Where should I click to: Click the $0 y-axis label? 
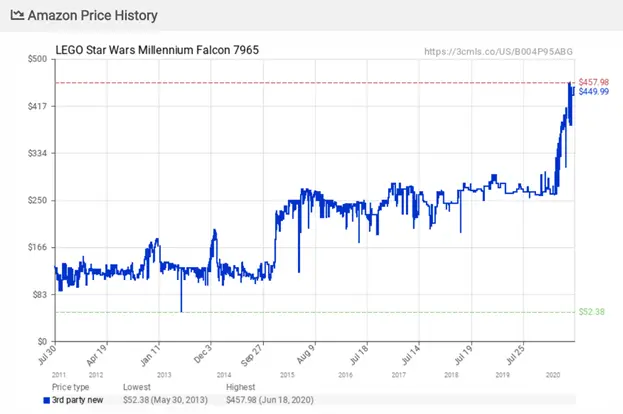coord(42,341)
